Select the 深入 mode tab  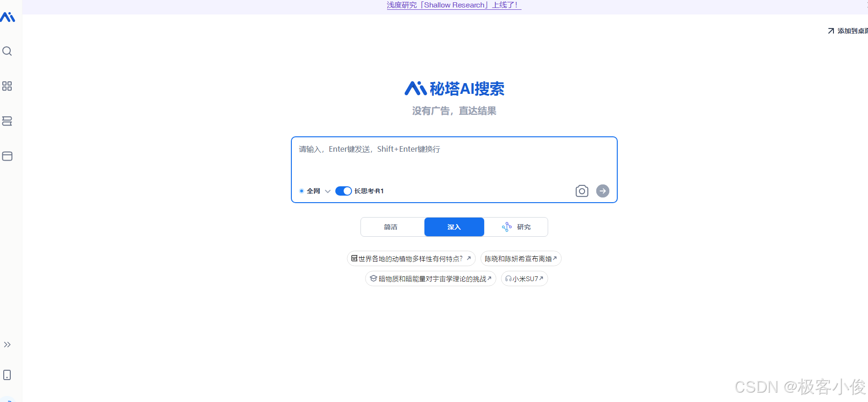pos(454,227)
